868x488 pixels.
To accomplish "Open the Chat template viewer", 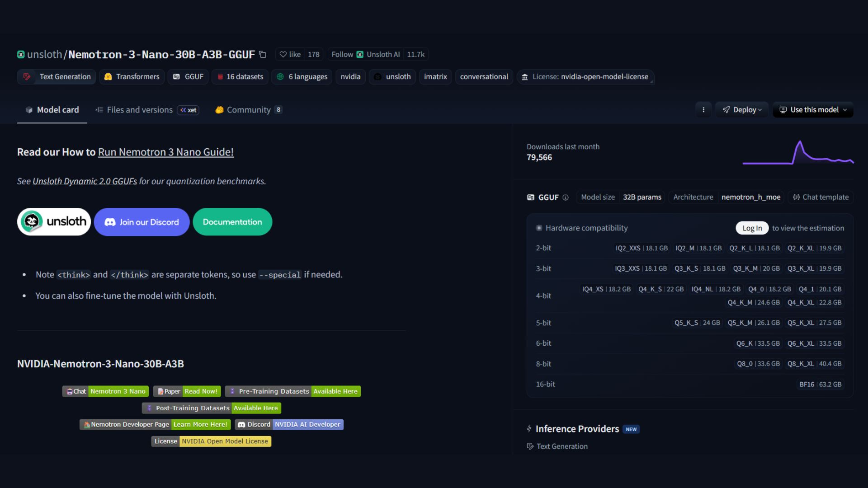I will tap(821, 197).
